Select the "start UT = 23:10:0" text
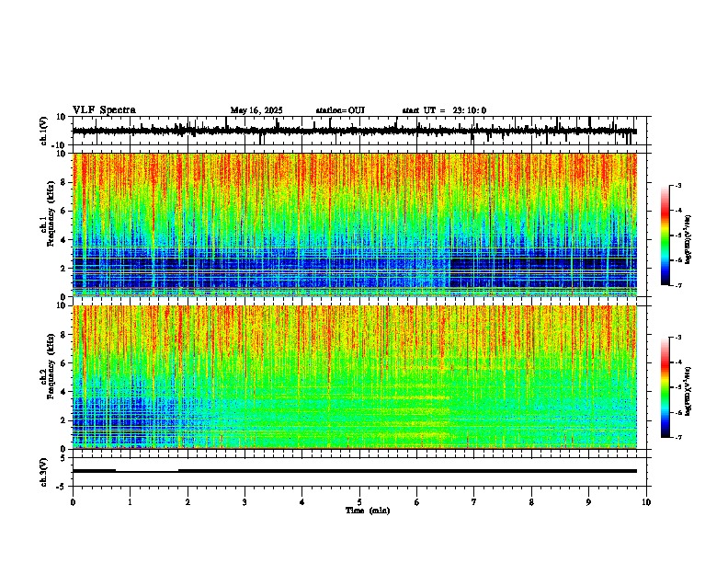The image size is (728, 563). point(444,110)
